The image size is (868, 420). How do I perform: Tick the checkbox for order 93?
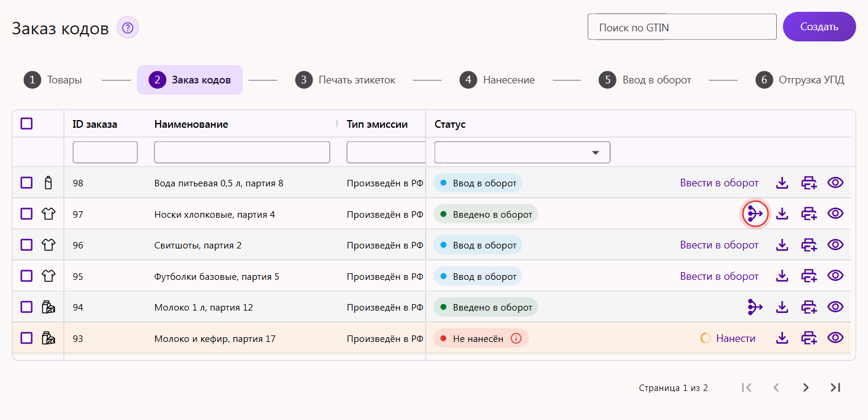click(27, 338)
